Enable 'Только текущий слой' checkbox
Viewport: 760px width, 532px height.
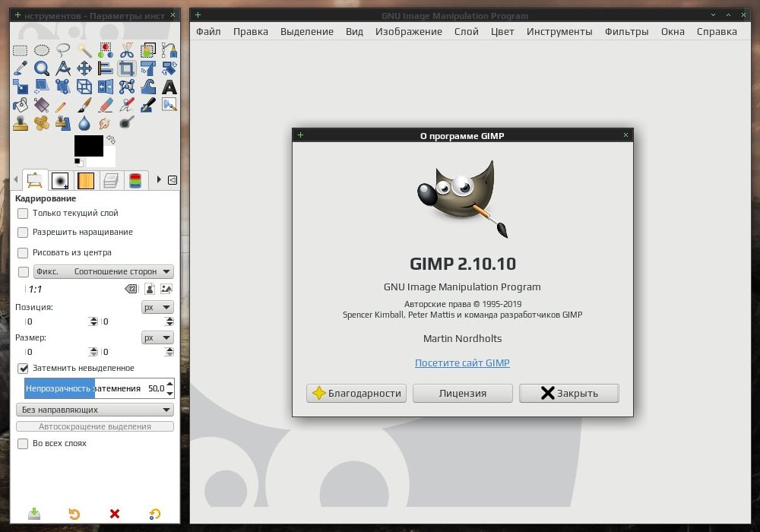click(x=23, y=214)
